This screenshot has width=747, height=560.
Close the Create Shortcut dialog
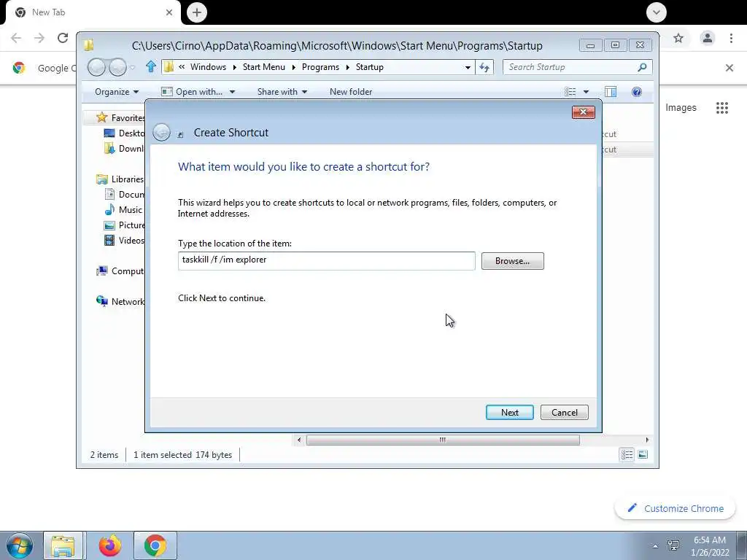pyautogui.click(x=583, y=112)
